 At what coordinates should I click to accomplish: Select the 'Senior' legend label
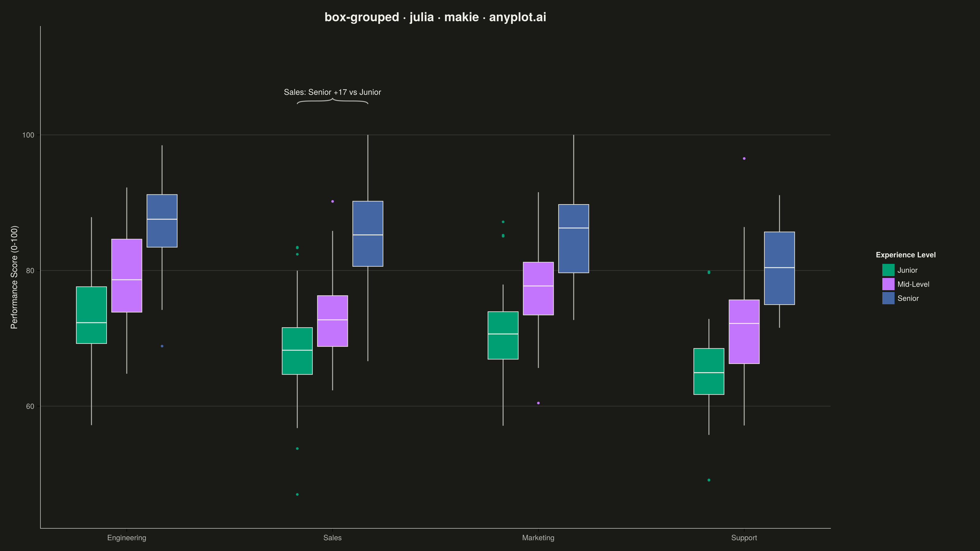pos(908,298)
